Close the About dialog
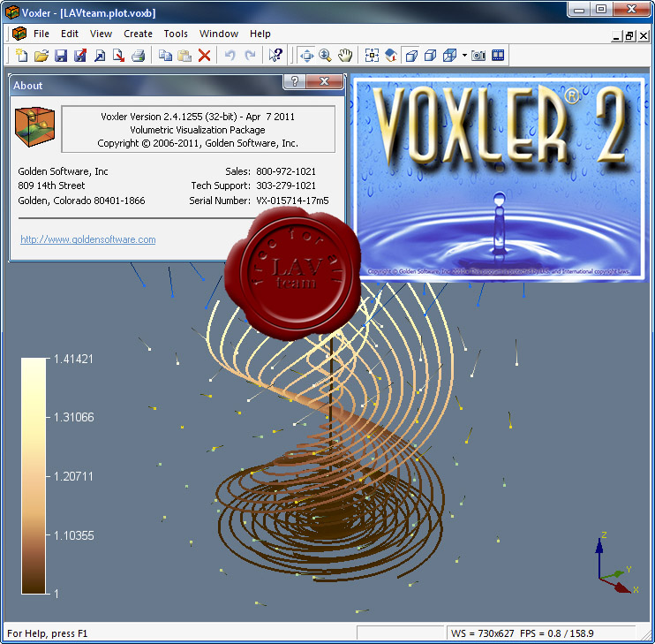Image resolution: width=655 pixels, height=644 pixels. click(x=325, y=81)
